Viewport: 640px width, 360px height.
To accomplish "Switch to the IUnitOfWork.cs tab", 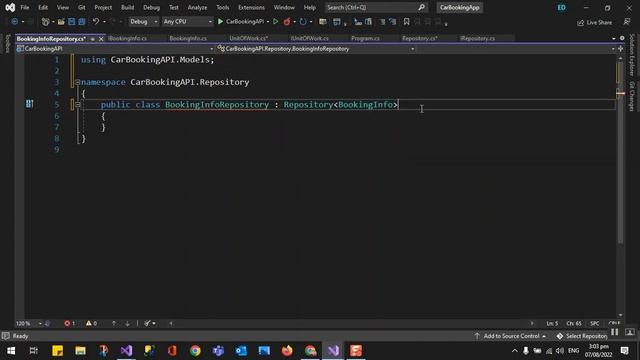I will tap(309, 38).
